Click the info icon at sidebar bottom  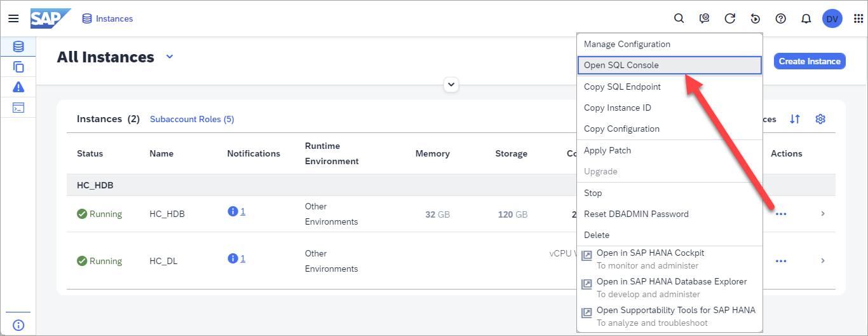(18, 325)
